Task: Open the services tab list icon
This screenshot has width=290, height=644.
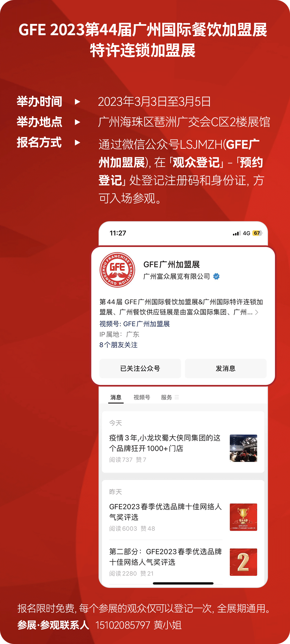Action: 177,397
